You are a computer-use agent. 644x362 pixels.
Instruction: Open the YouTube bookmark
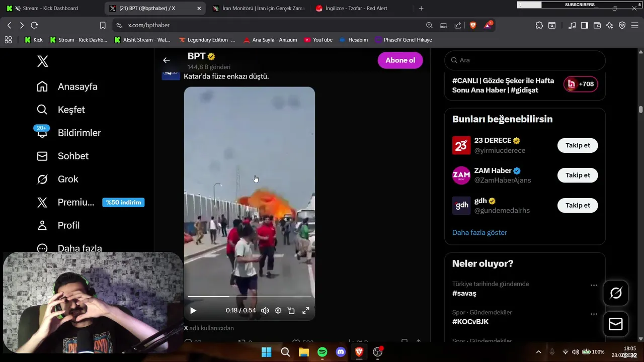point(318,40)
